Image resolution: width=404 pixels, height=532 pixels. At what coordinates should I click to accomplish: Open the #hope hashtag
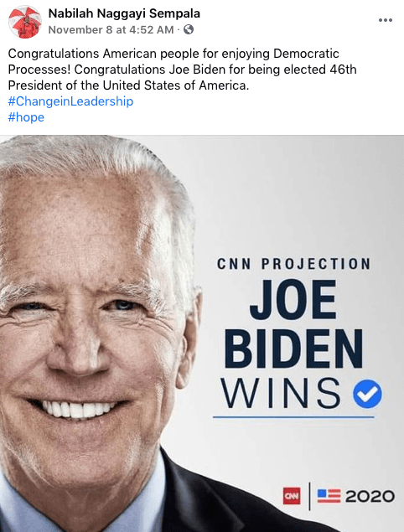(26, 117)
